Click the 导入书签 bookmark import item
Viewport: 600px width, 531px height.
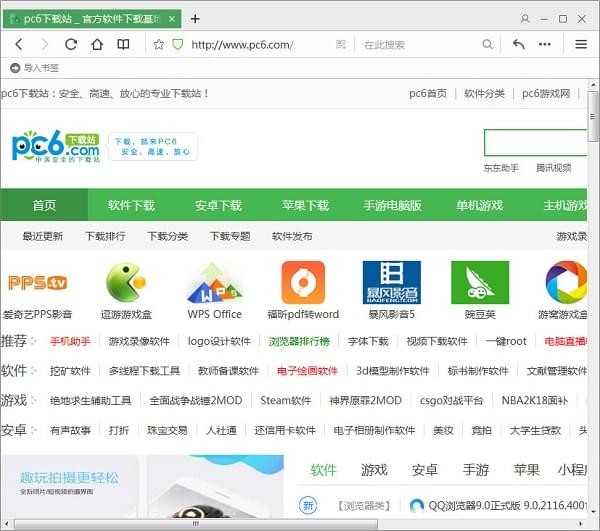click(x=34, y=68)
